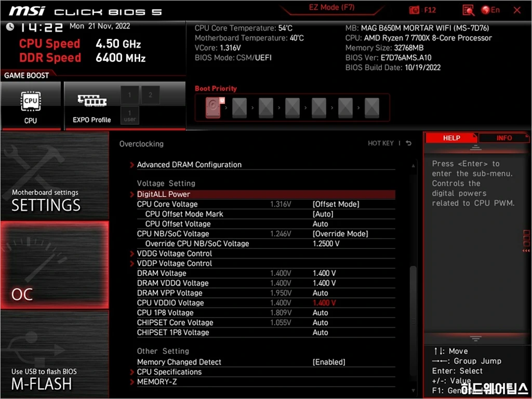
Task: Select EXPO user profile 1
Action: tap(129, 115)
